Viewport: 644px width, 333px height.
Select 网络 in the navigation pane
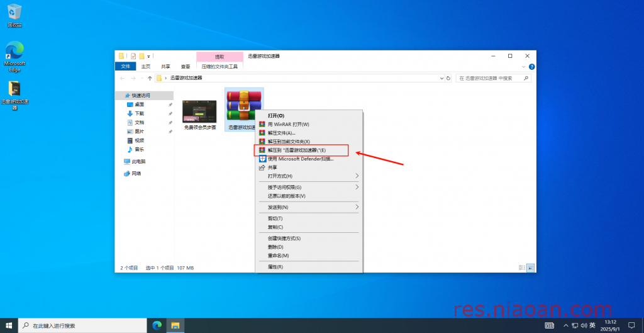(x=133, y=174)
